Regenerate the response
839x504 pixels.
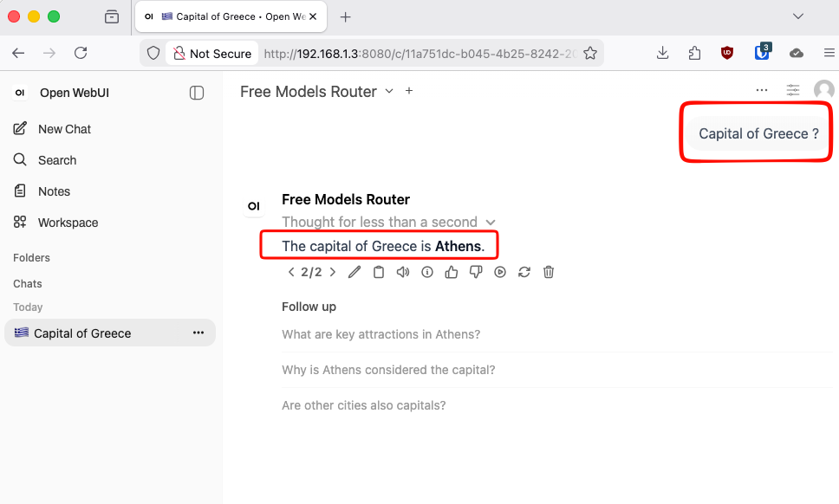[524, 272]
